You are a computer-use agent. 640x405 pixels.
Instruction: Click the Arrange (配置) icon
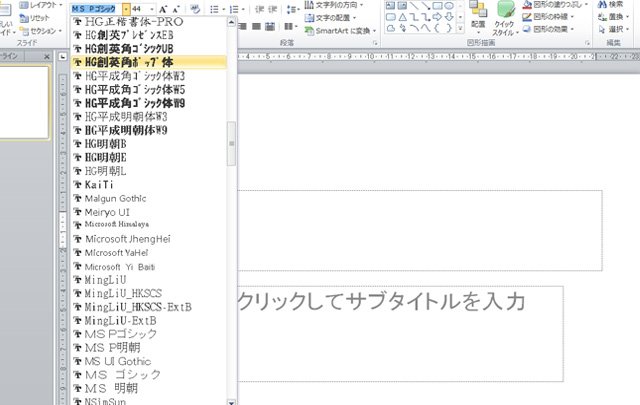click(478, 18)
